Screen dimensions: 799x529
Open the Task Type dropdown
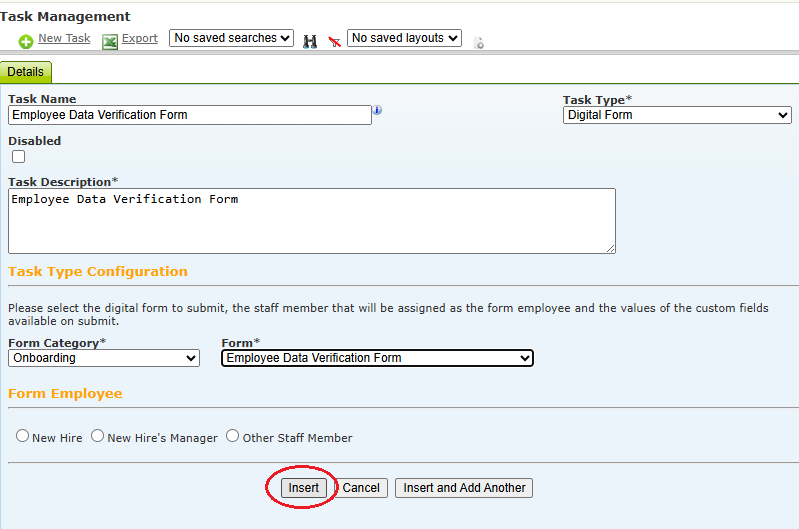[677, 115]
